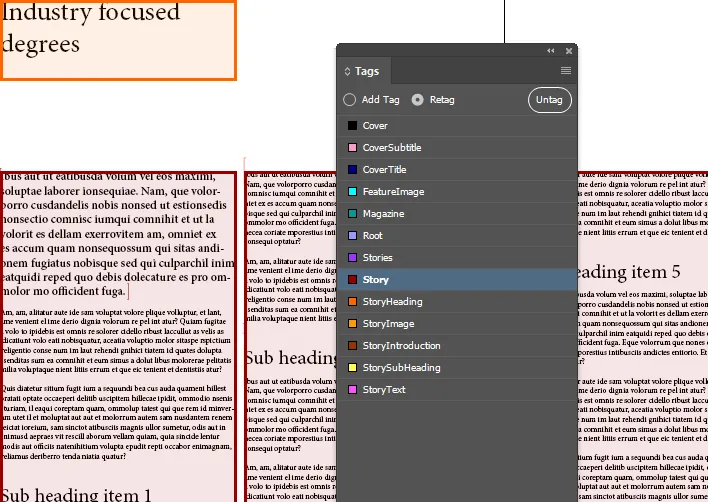Viewport: 708px width, 502px height.
Task: Select the StoryHeading tag
Action: click(457, 302)
